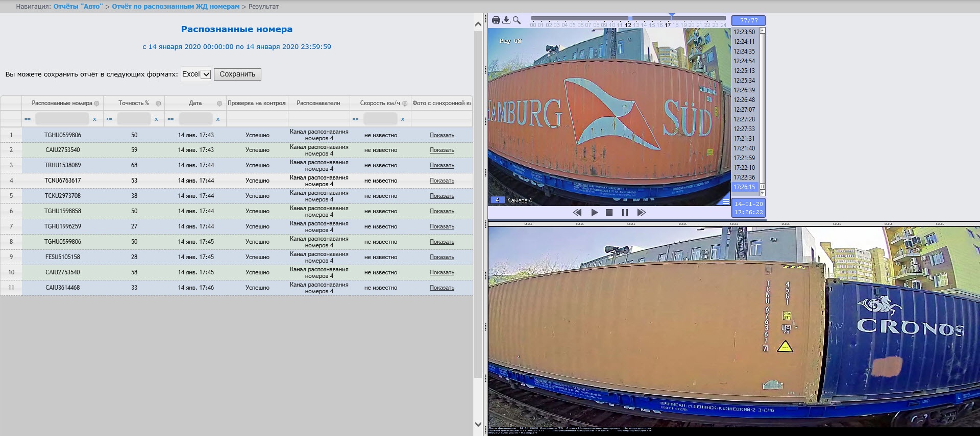Click Показать link for TCNU6763617 row
The height and width of the screenshot is (436, 980).
click(x=442, y=181)
